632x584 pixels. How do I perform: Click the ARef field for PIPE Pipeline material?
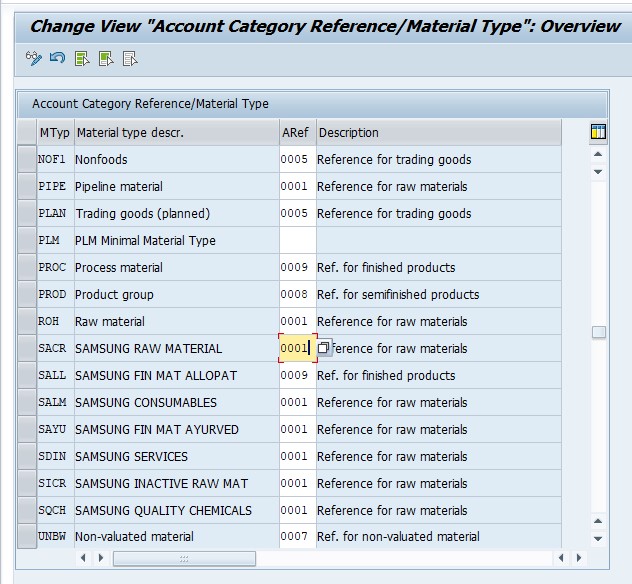(x=297, y=186)
